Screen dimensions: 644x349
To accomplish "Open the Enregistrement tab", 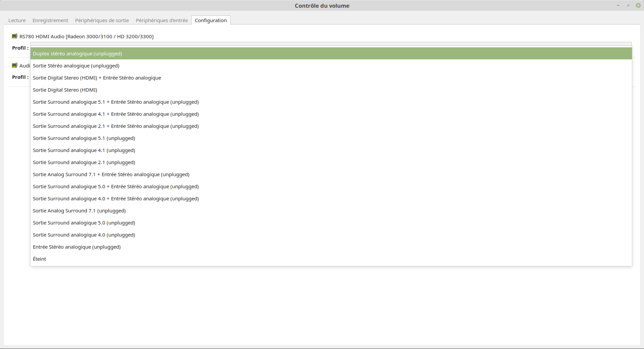I will 50,20.
